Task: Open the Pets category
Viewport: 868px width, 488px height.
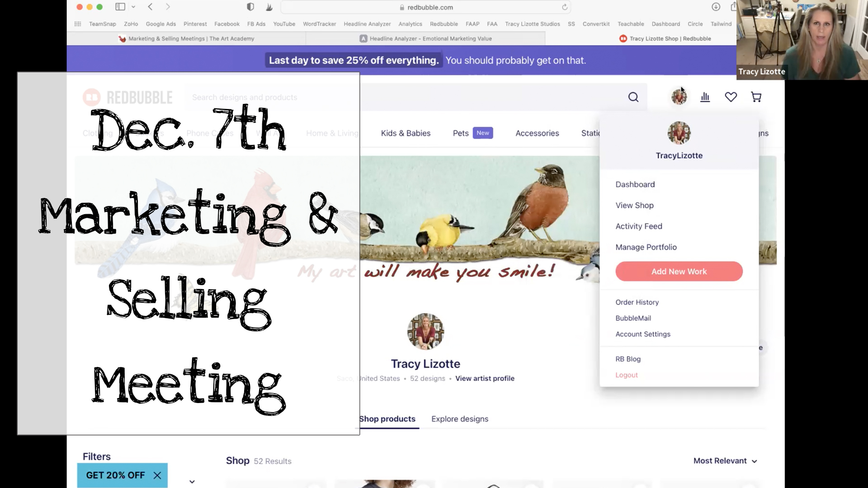Action: [x=461, y=133]
